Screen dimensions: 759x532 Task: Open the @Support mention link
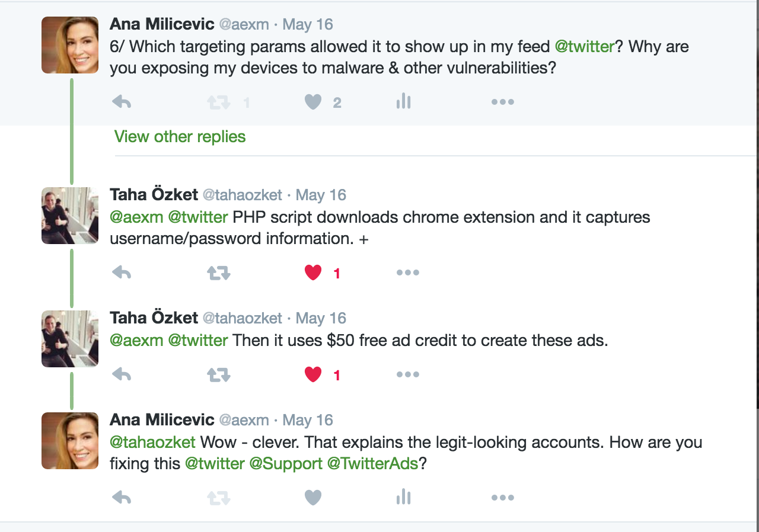click(x=286, y=464)
